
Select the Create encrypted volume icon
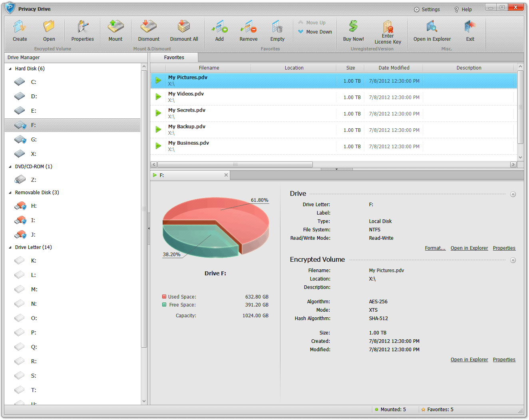click(20, 30)
